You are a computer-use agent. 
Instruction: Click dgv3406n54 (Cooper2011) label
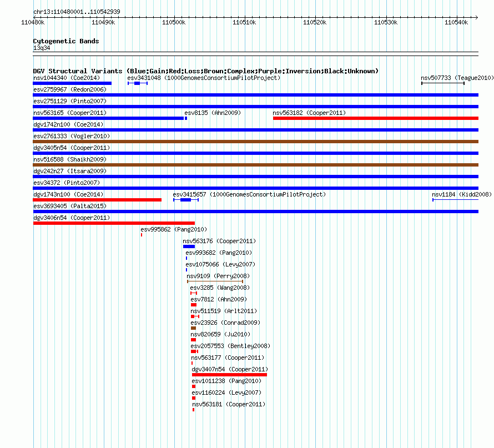click(72, 218)
